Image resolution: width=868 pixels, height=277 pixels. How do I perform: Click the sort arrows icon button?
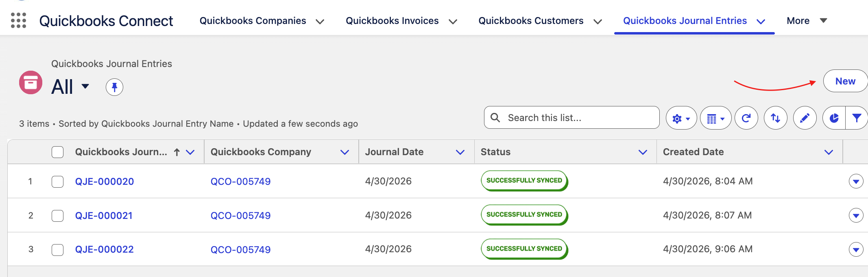pos(775,118)
